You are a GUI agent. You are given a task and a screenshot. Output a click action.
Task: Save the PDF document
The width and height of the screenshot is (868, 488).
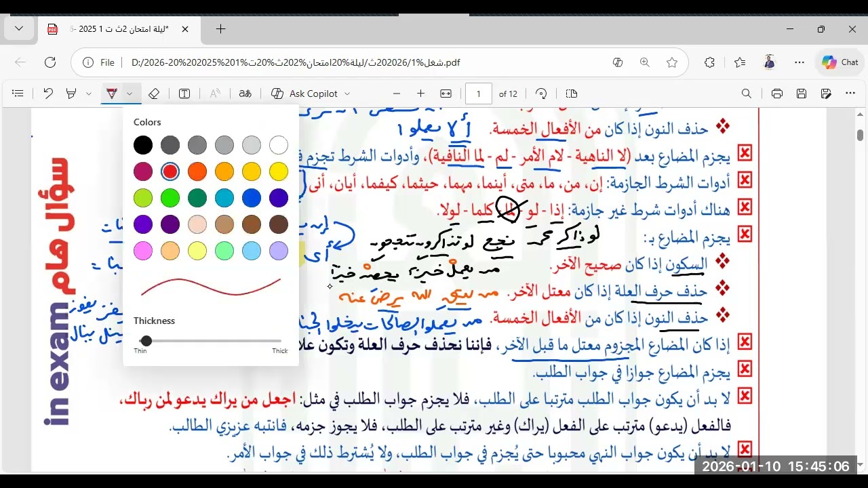click(802, 94)
